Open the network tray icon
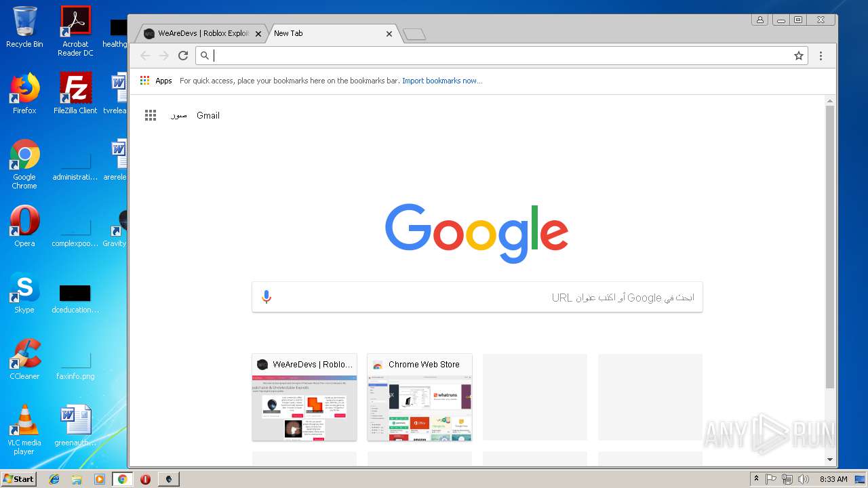 (787, 479)
